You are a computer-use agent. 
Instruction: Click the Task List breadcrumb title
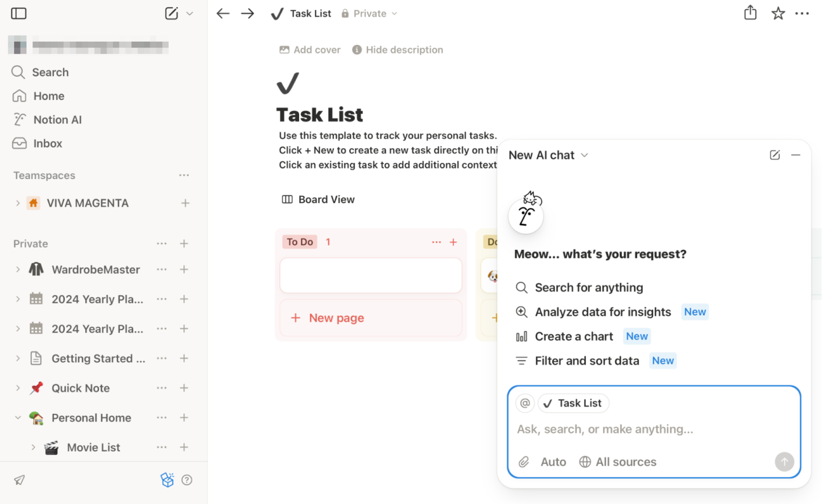pos(310,14)
